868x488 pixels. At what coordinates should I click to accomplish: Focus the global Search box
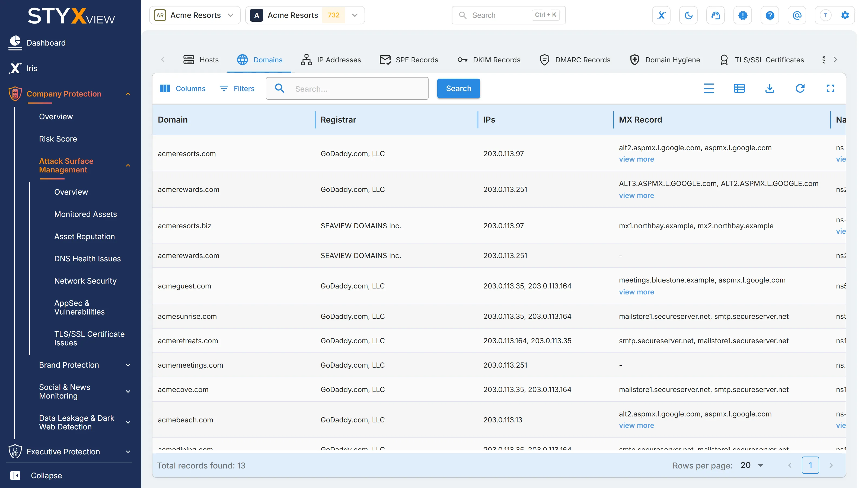(x=509, y=15)
